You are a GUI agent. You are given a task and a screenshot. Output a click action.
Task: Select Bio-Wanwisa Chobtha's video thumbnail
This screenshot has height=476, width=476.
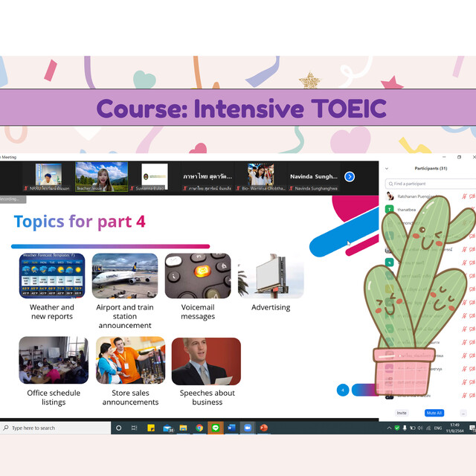(261, 176)
